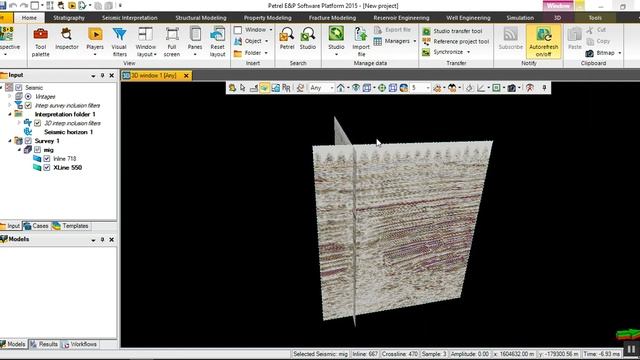Open Petrel search
The image size is (640, 360).
(x=287, y=39)
